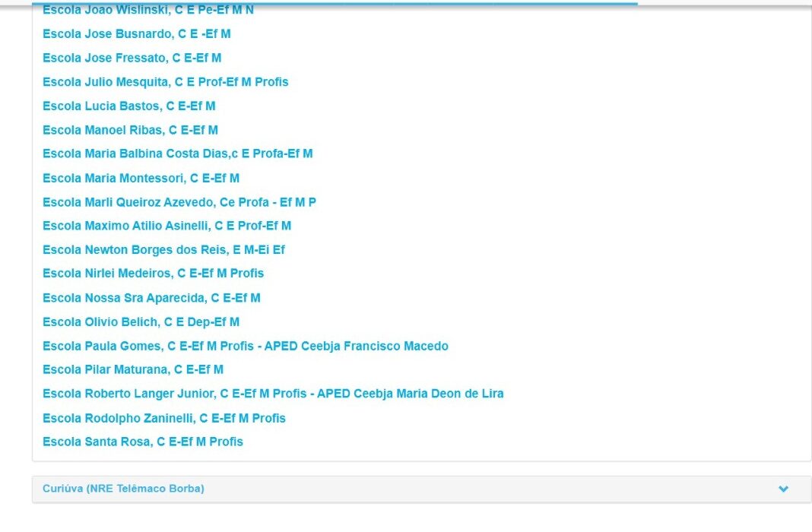Open Escola Lucia Bastos, C E-Ef M
This screenshot has width=812, height=532.
129,106
